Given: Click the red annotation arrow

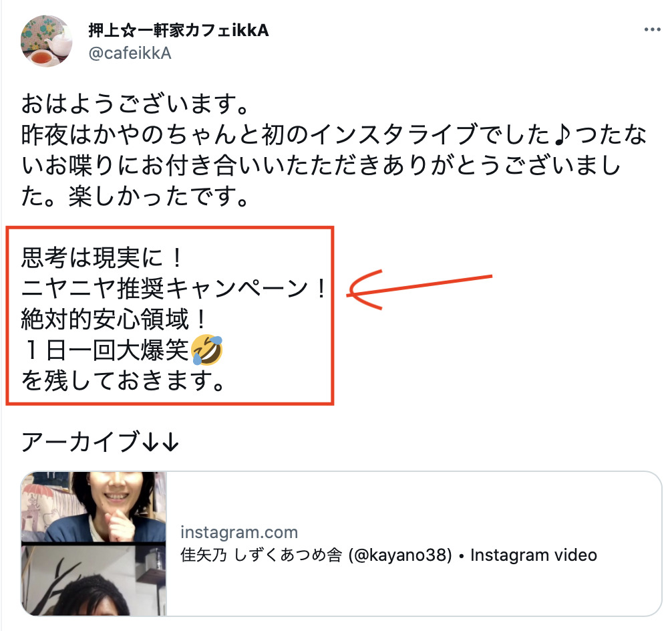Looking at the screenshot, I should [x=419, y=289].
